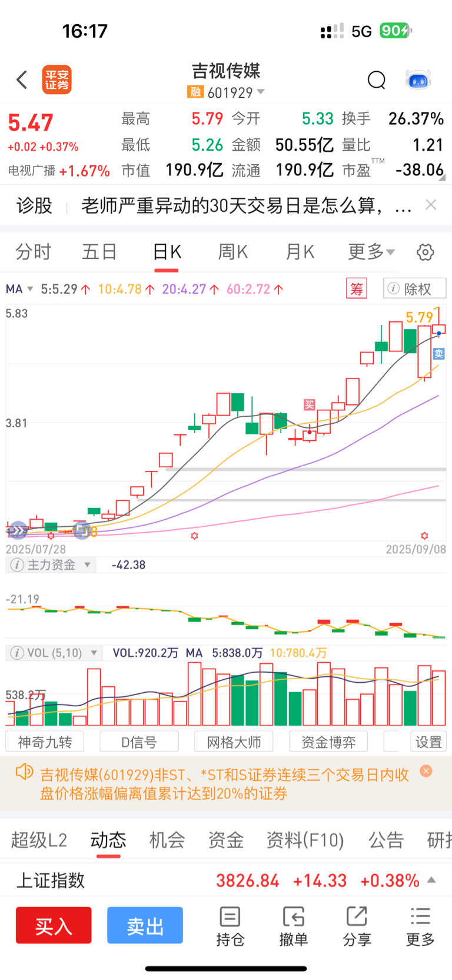
Task: Select the 神奇九转 indicator button
Action: click(x=45, y=742)
